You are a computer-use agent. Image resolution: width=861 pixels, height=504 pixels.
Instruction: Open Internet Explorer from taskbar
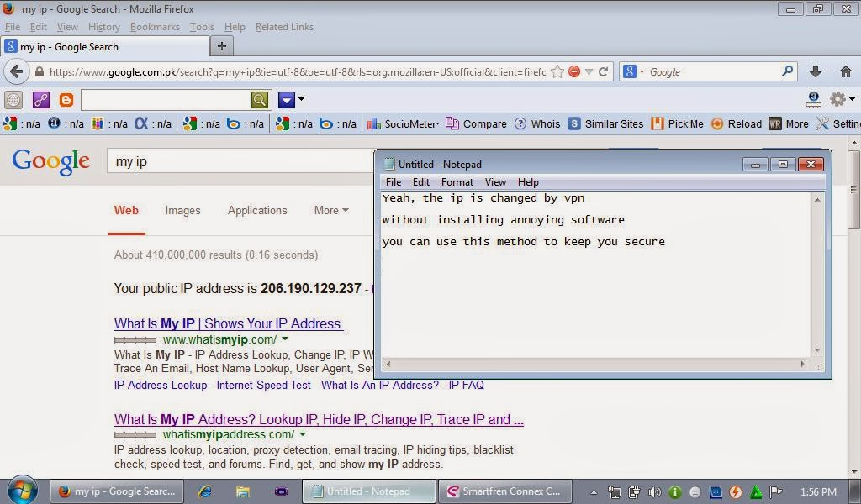tap(205, 491)
